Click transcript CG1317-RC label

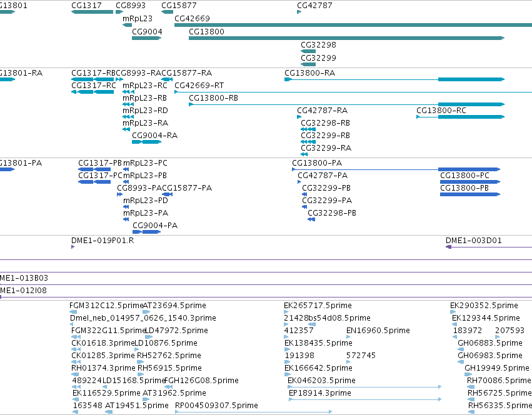[x=93, y=86]
